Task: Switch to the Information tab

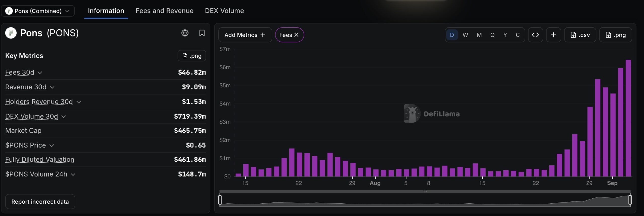Action: [x=106, y=11]
